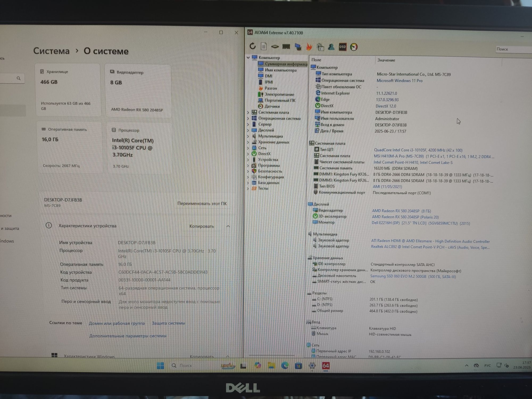This screenshot has height=399, width=532.
Task: Select Тесты in AIDA64 tree
Action: tap(260, 188)
